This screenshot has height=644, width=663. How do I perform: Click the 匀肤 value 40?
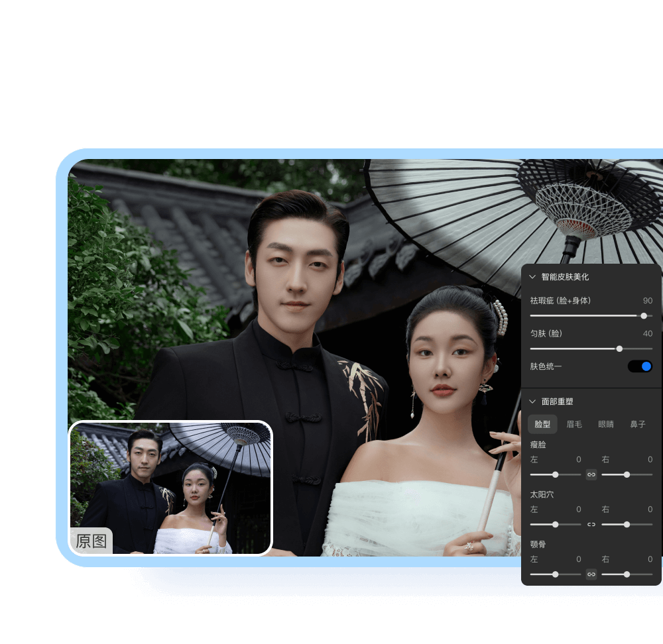pyautogui.click(x=647, y=333)
